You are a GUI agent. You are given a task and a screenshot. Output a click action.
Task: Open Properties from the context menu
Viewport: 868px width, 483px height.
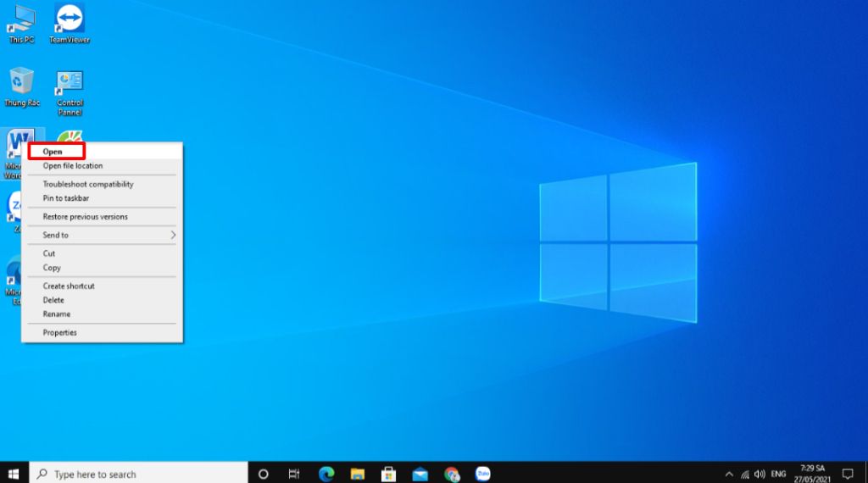click(102, 332)
